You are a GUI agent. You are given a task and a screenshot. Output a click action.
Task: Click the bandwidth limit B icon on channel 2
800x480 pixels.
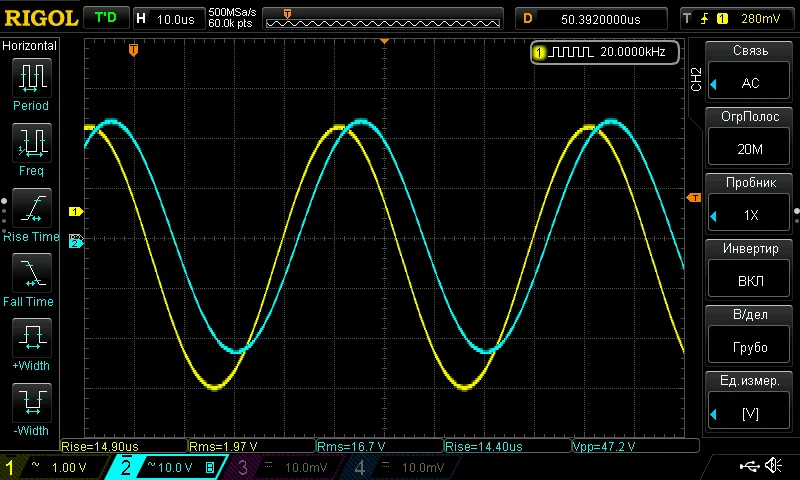210,467
